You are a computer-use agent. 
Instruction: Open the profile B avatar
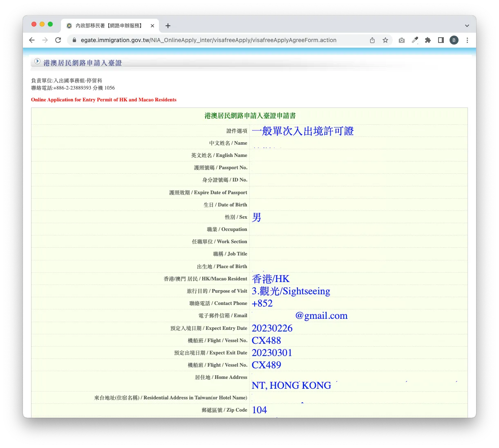pos(454,40)
